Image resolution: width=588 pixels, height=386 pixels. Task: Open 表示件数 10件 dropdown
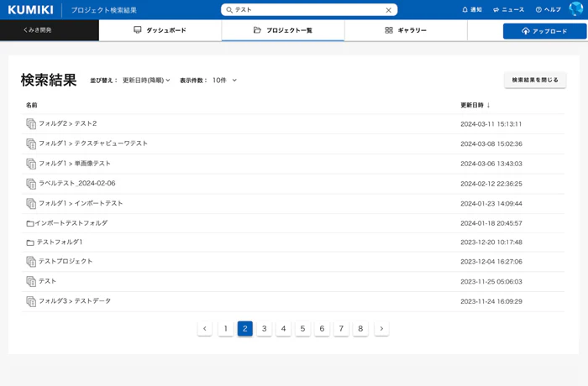pyautogui.click(x=224, y=81)
